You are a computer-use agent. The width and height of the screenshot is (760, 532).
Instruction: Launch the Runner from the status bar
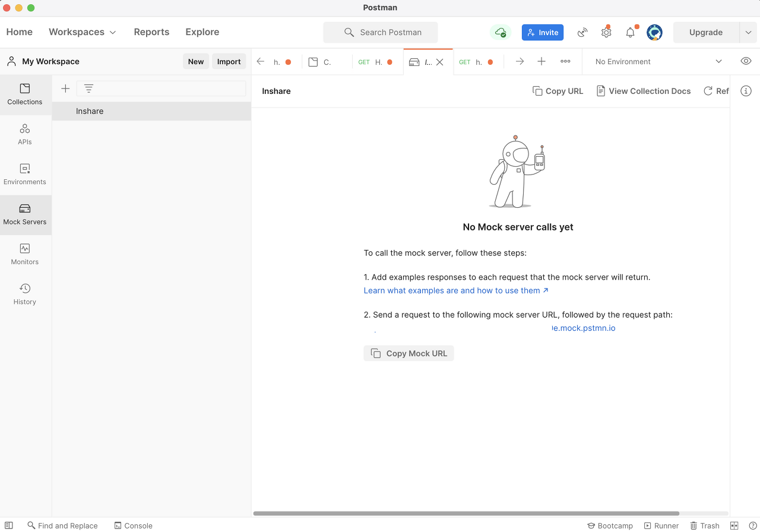coord(661,525)
